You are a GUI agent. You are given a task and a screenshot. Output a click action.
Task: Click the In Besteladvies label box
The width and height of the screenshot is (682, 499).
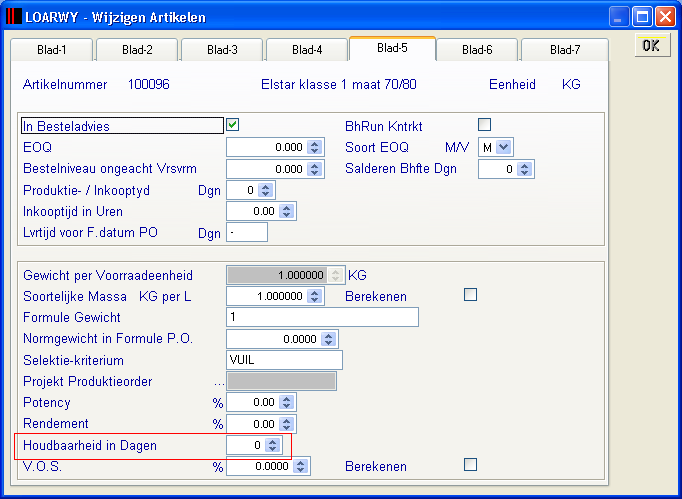pos(122,126)
